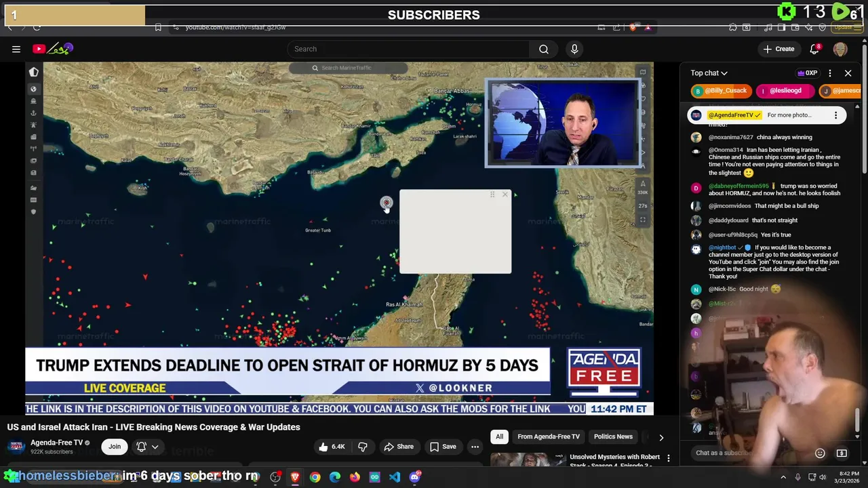Viewport: 868px width, 488px height.
Task: Open the notifications bell
Action: (815, 49)
